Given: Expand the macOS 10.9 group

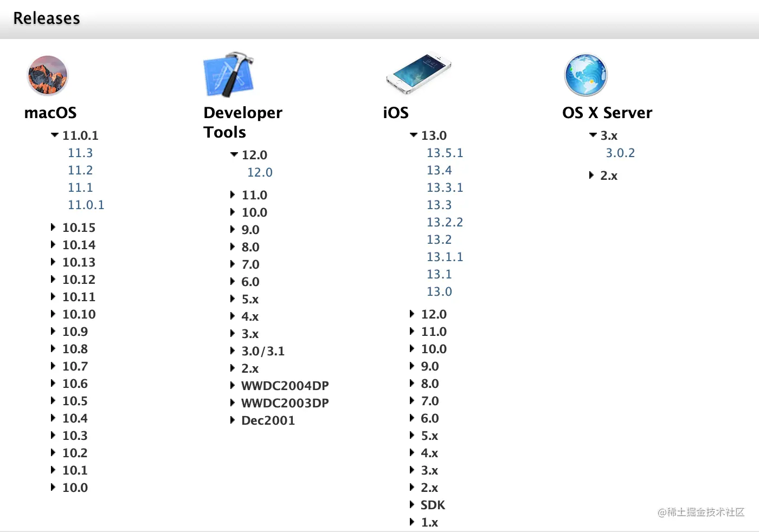Looking at the screenshot, I should coord(53,331).
